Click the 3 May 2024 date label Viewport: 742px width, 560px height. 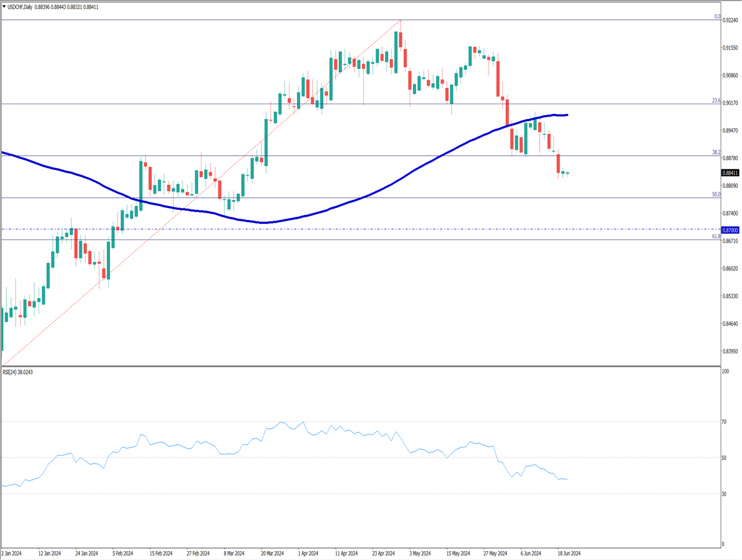point(421,553)
